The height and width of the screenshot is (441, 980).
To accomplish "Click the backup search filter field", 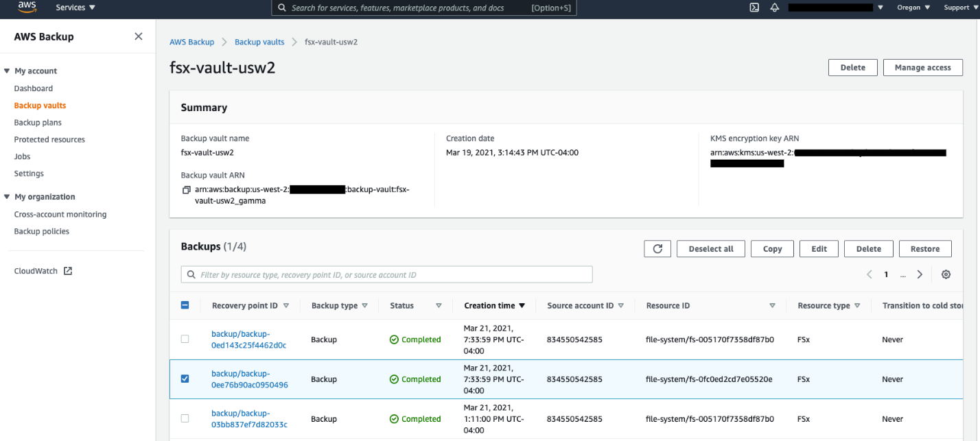I will click(x=388, y=274).
